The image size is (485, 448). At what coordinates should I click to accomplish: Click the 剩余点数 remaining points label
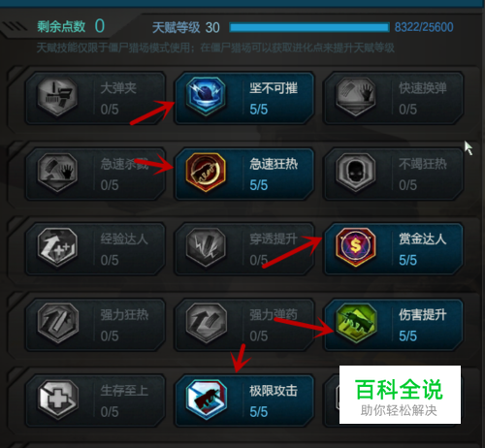(x=61, y=26)
